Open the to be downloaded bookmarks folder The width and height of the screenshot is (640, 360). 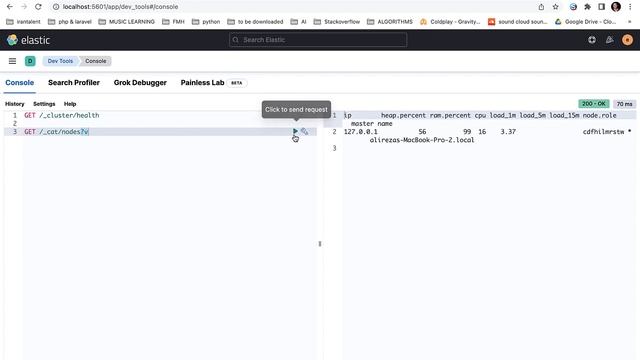tap(255, 22)
